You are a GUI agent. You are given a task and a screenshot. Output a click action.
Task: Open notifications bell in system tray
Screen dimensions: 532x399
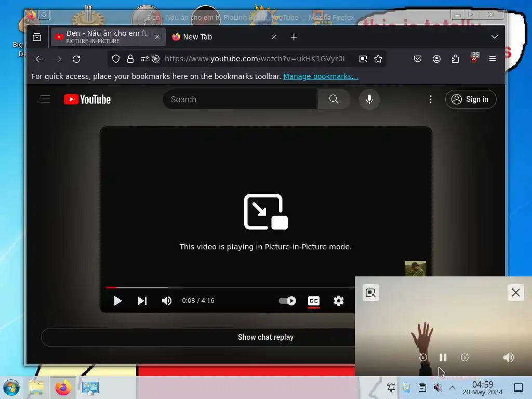(x=391, y=388)
